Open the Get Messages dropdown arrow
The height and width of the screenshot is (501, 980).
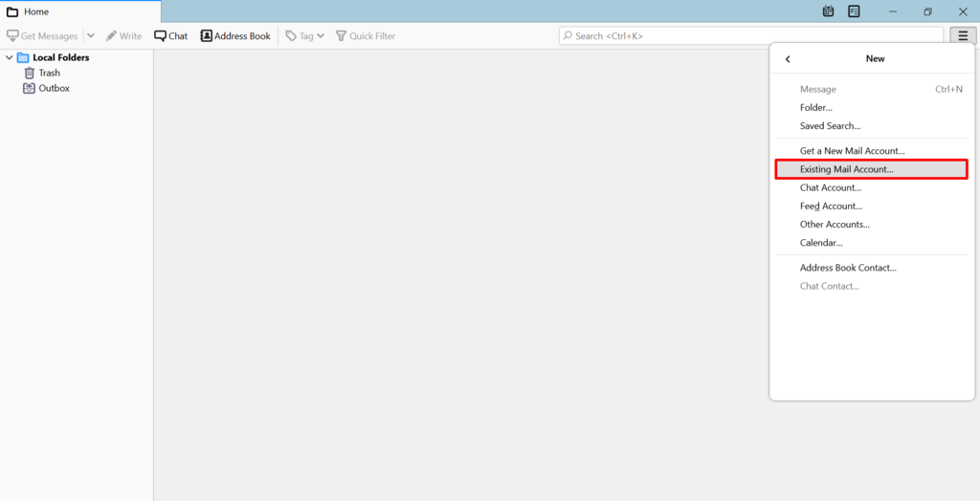[91, 35]
